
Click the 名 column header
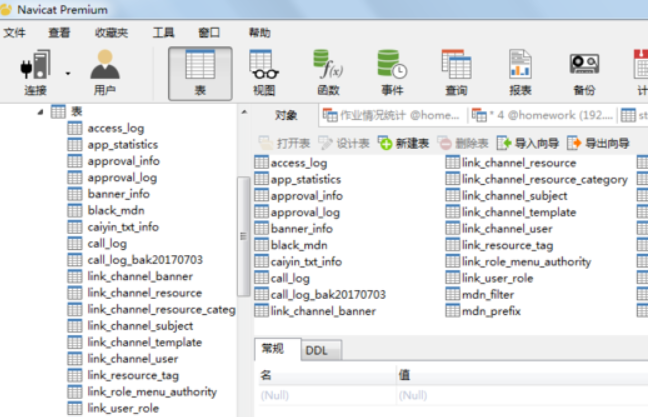(326, 375)
